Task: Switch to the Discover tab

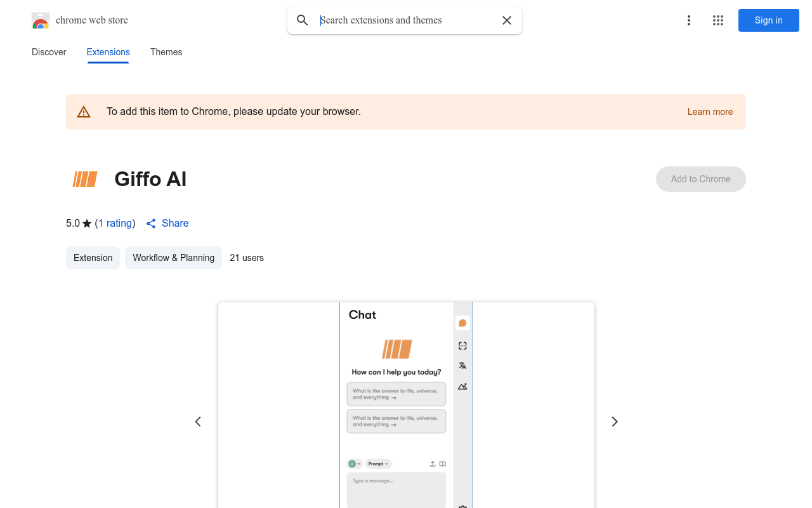Action: (x=49, y=52)
